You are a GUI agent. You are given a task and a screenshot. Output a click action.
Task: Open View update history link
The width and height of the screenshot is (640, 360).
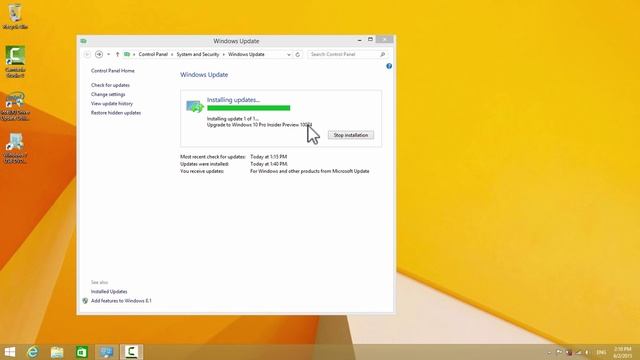coord(112,104)
